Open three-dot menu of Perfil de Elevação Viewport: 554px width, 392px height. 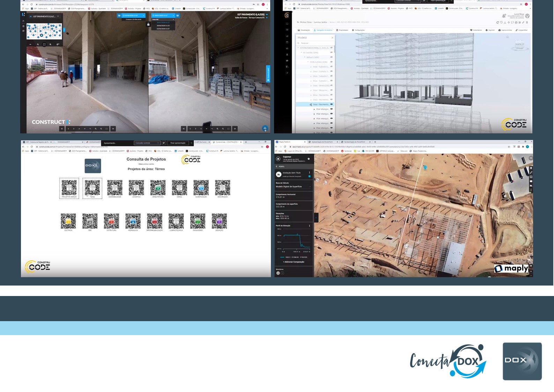309,226
